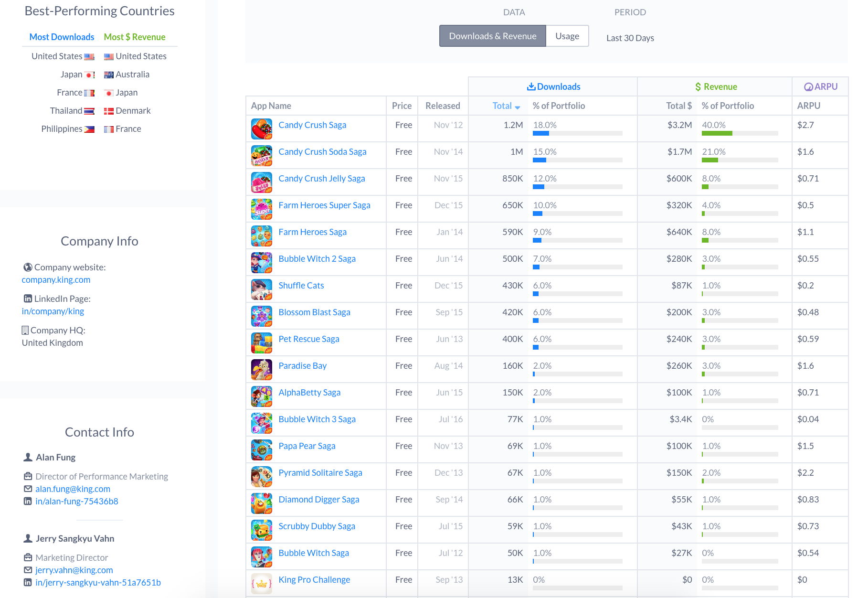The height and width of the screenshot is (598, 868).
Task: Click the person icon beside Jerry Sangkyu Vahn
Action: [28, 538]
